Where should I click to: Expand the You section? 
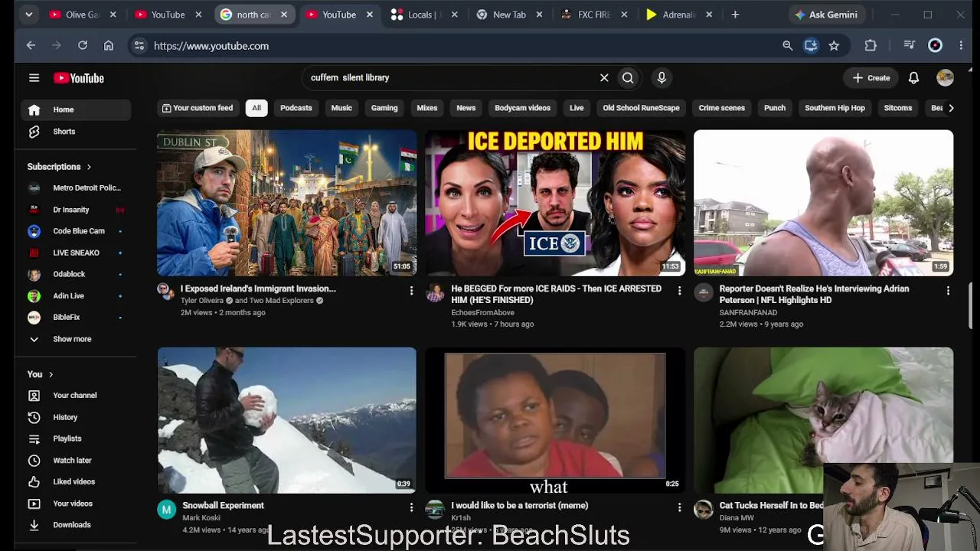coord(41,374)
